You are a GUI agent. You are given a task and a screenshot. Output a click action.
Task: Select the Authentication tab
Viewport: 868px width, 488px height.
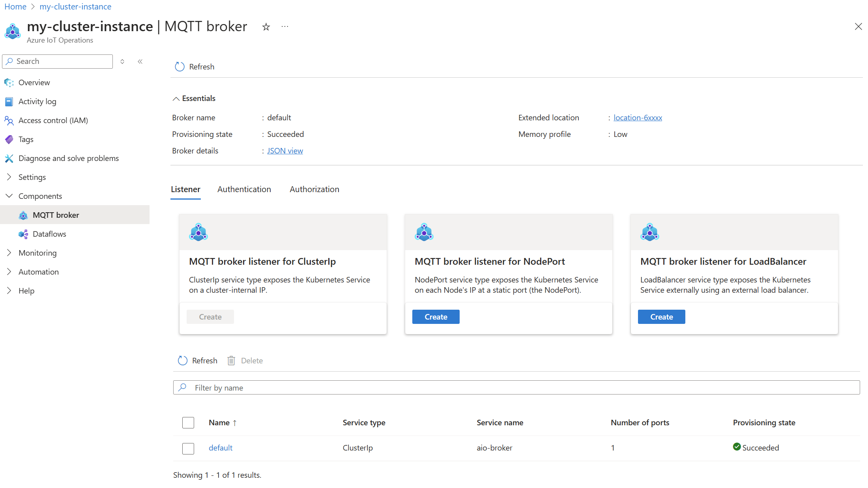click(x=245, y=189)
